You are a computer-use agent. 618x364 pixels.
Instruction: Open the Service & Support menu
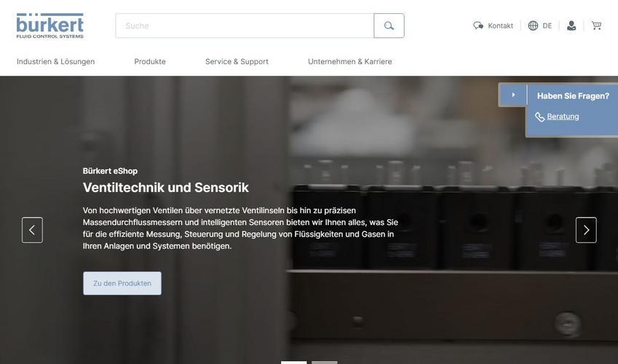(x=237, y=62)
